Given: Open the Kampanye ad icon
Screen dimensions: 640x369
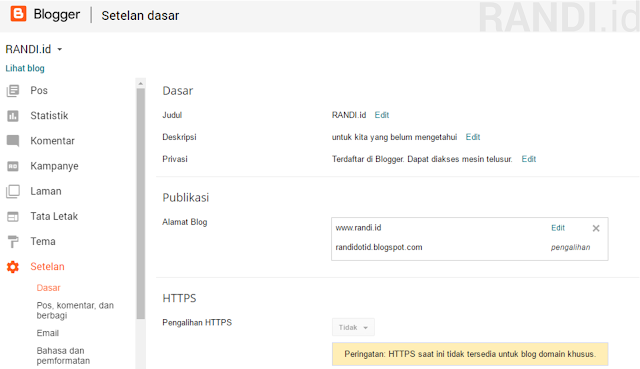Looking at the screenshot, I should (13, 166).
